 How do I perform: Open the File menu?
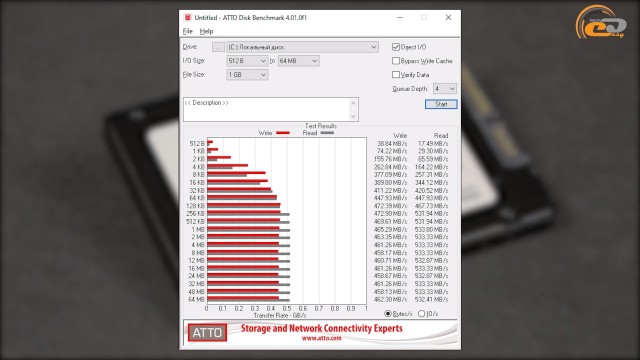[x=187, y=31]
